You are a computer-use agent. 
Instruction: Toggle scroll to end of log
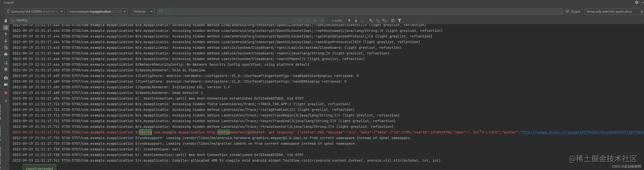(x=6, y=27)
